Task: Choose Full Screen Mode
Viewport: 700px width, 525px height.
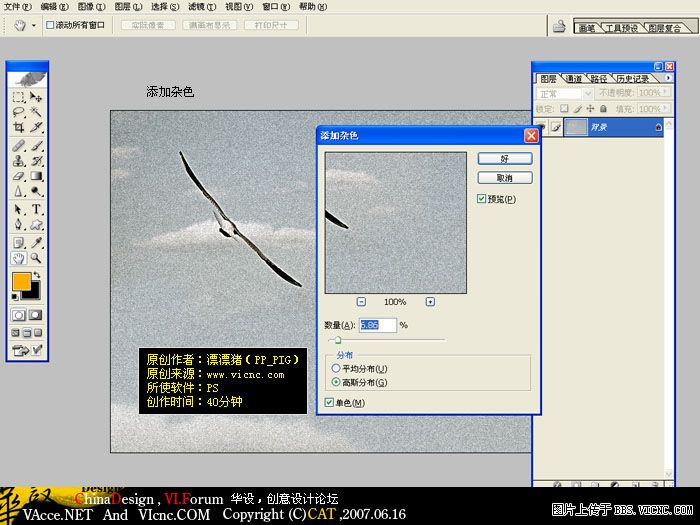Action: pos(38,333)
